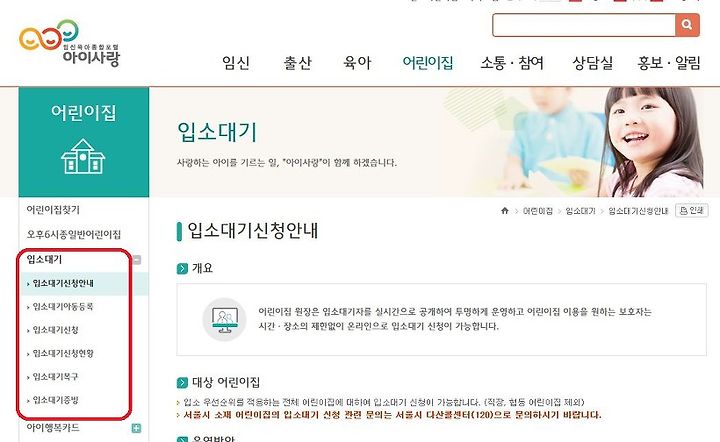Viewport: 720px width, 442px height.
Task: Collapse the 입소대기 sidebar menu
Action: 136,260
